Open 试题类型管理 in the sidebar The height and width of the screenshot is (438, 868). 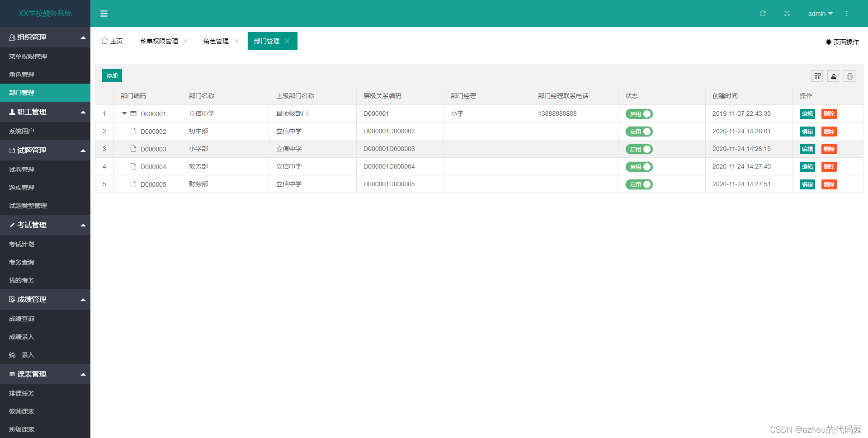[x=45, y=206]
